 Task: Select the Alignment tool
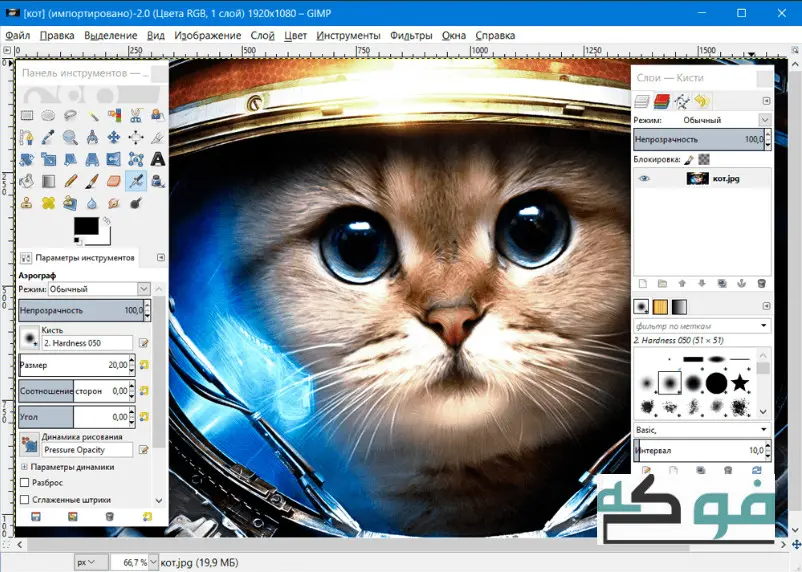point(136,137)
